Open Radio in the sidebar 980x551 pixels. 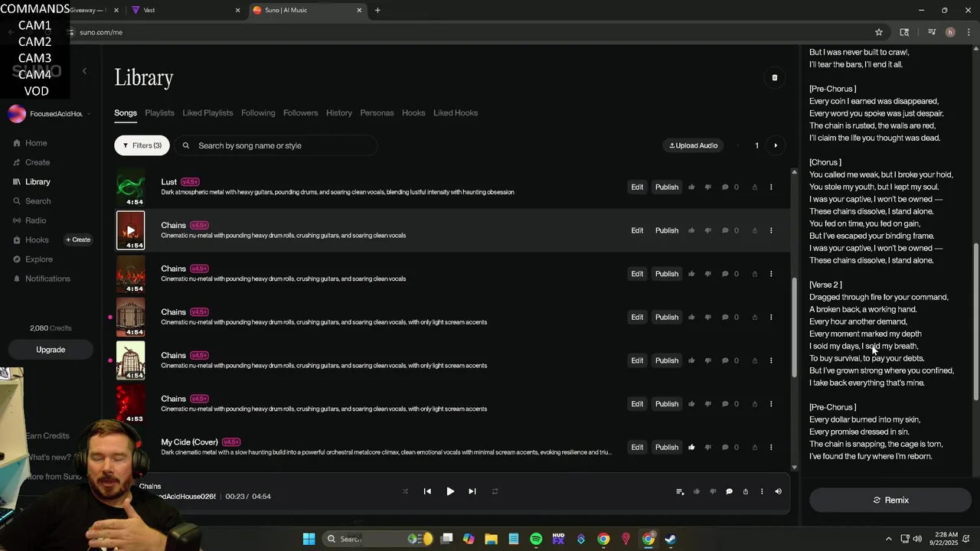point(31,220)
